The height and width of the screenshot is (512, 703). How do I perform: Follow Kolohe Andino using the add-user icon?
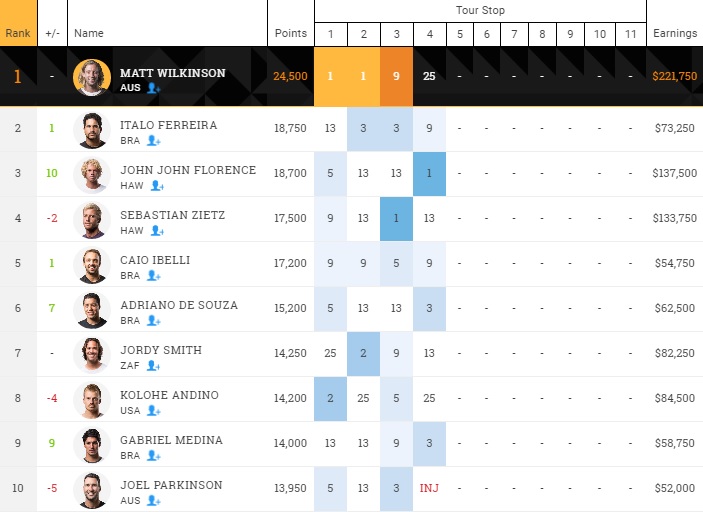[x=153, y=411]
